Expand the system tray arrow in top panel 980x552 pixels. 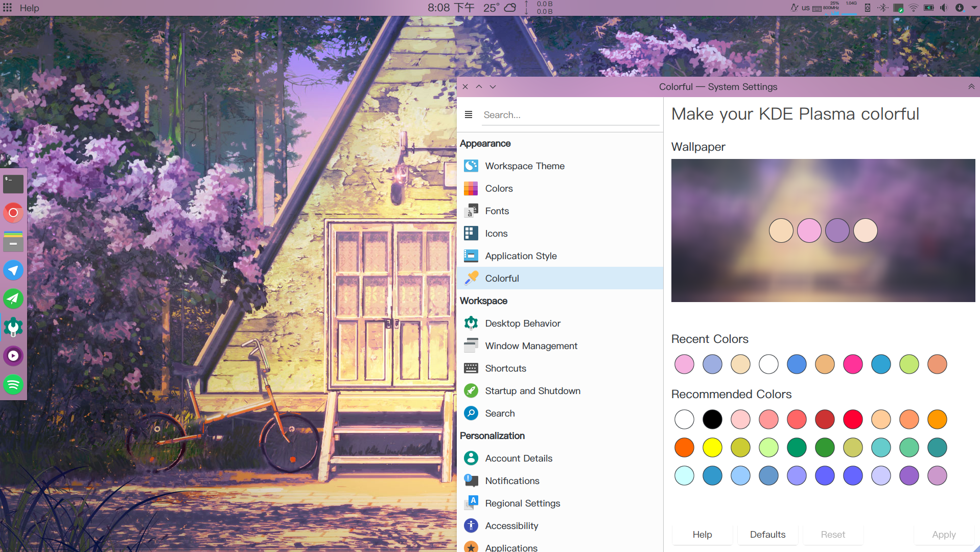tap(974, 8)
